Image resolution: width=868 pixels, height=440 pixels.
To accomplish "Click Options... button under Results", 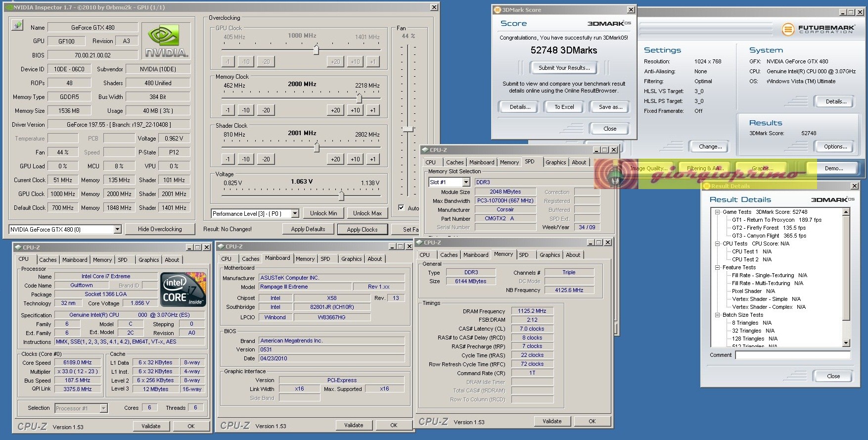I will coord(835,147).
